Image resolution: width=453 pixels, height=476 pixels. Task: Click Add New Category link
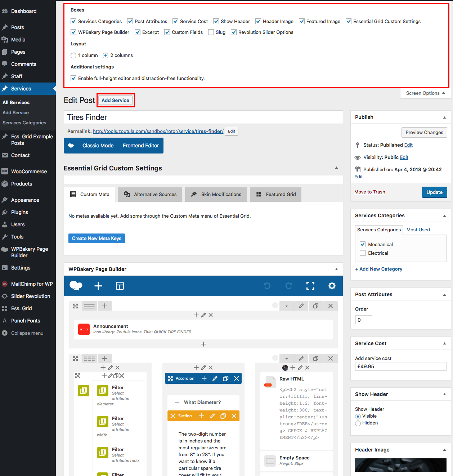point(379,269)
